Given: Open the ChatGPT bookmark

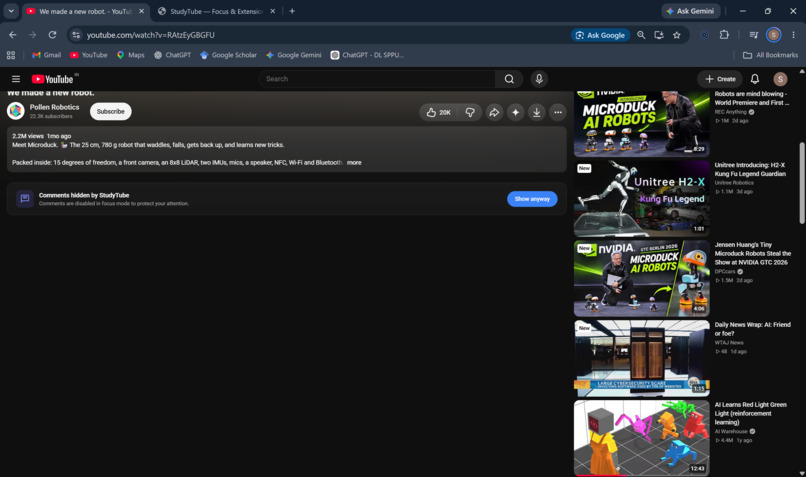Looking at the screenshot, I should click(172, 55).
